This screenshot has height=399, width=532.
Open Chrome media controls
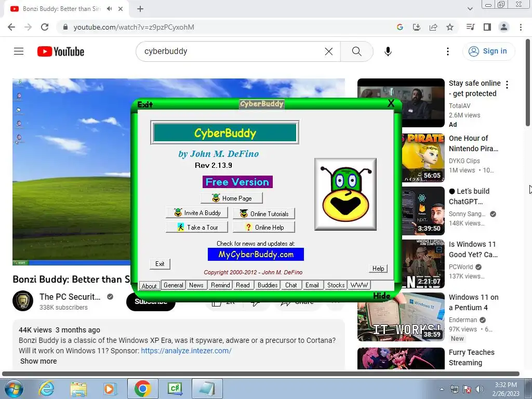point(470,27)
